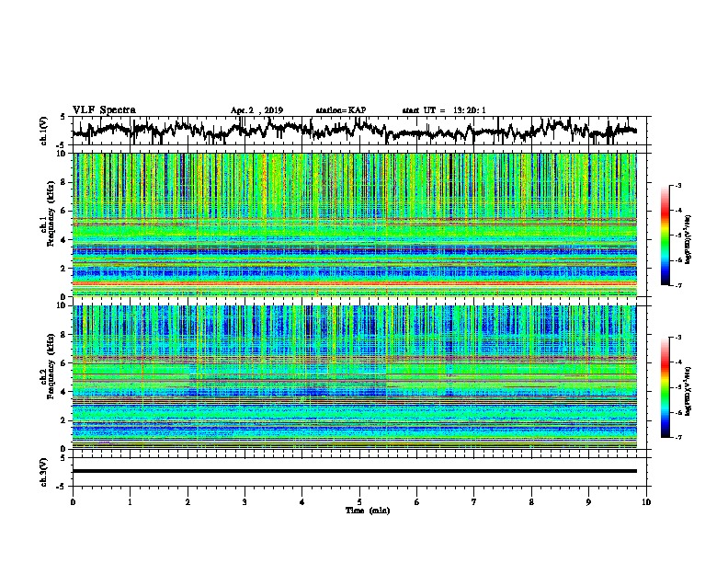Click tick label 5 on the Time axis
Screen dimensions: 728x563
[359, 502]
